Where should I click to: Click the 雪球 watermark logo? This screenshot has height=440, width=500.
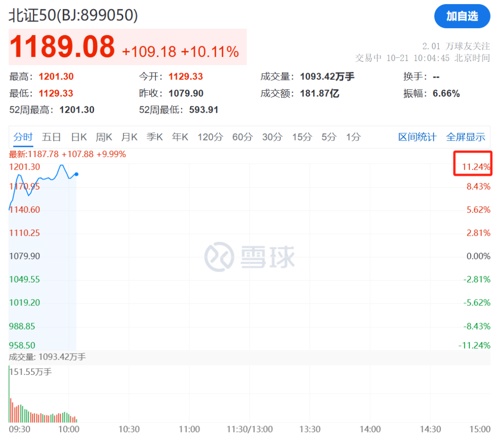pos(250,257)
